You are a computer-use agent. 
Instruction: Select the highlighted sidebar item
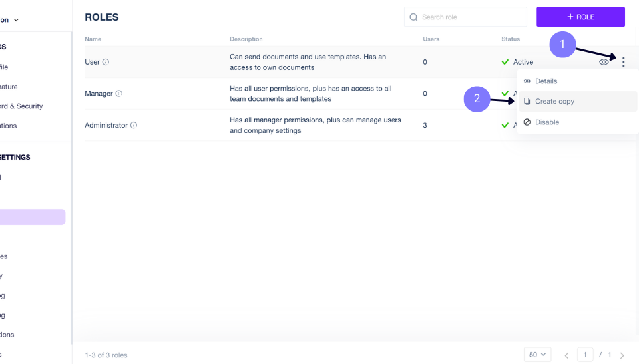coord(33,217)
